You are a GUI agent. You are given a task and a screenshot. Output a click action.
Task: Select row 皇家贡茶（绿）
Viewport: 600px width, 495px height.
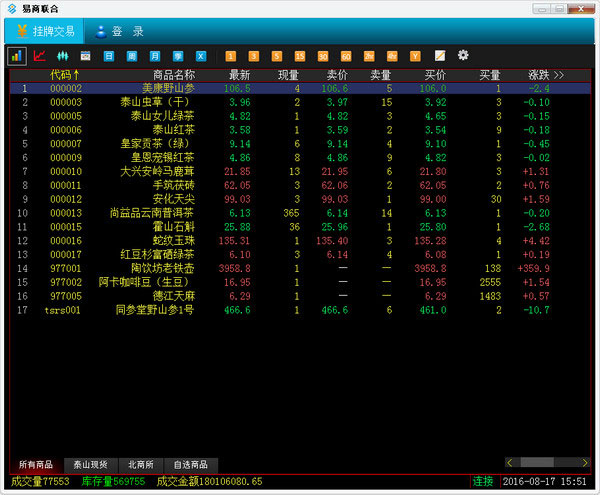point(300,143)
